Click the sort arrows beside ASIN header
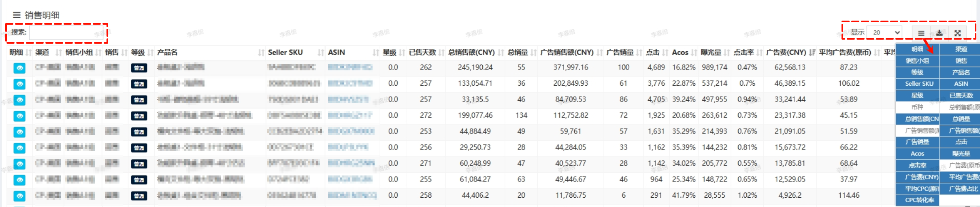This screenshot has height=207, width=980. click(x=375, y=53)
